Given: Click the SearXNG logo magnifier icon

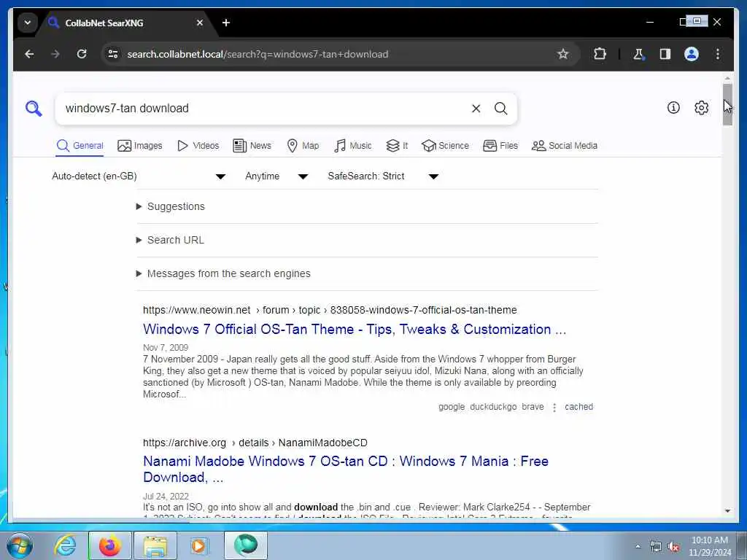Looking at the screenshot, I should coord(34,108).
